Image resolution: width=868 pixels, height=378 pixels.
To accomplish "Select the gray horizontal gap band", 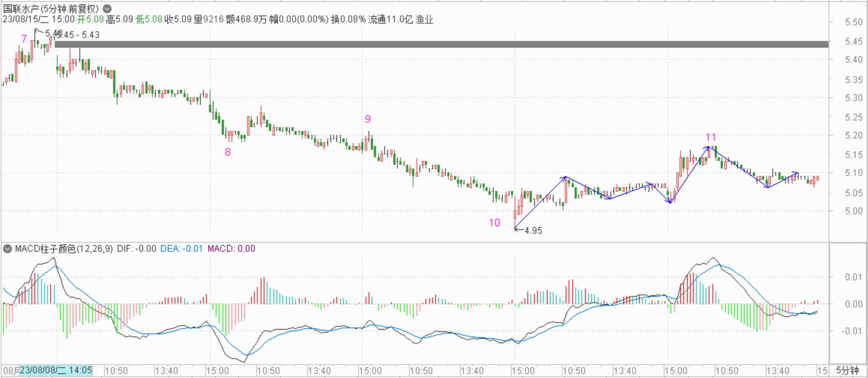I will click(441, 44).
